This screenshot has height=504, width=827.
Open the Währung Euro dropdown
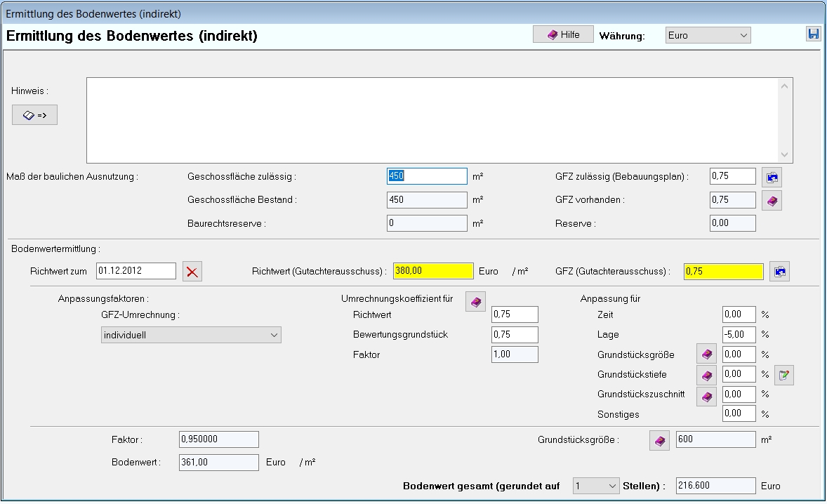click(x=708, y=35)
